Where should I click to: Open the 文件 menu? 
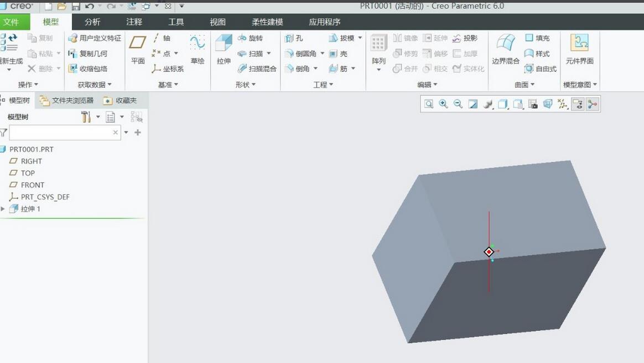(11, 22)
